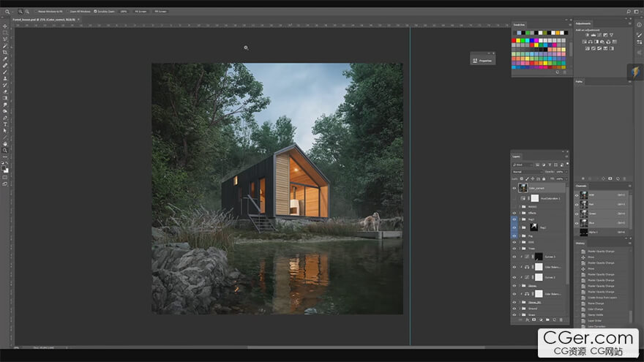Open the Layers panel options menu

(565, 158)
